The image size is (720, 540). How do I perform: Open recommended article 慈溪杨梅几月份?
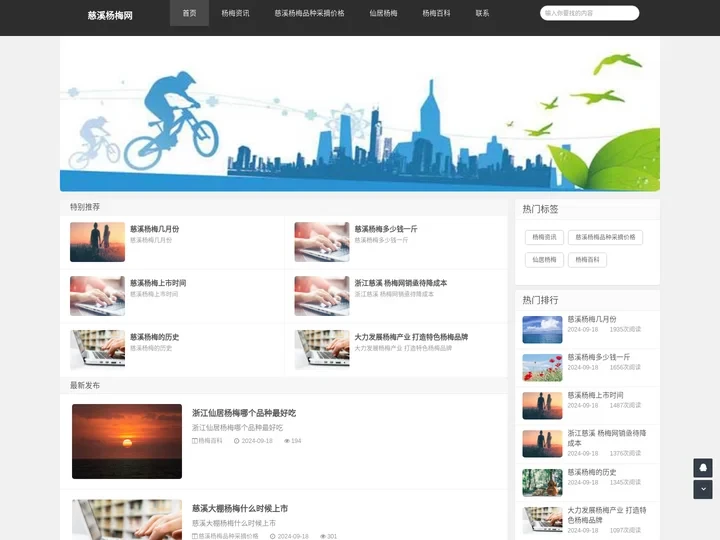154,229
